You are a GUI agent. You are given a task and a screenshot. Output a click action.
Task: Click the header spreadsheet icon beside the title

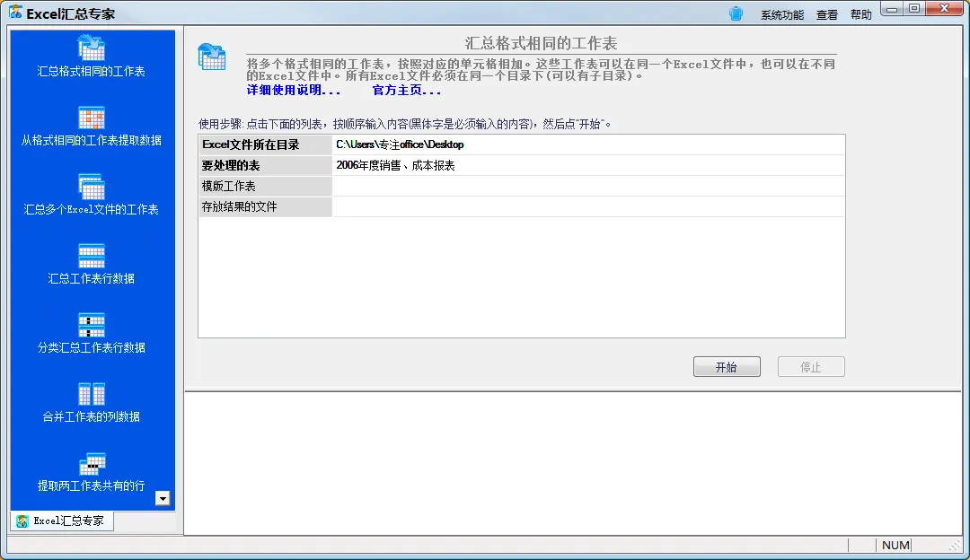coord(212,57)
